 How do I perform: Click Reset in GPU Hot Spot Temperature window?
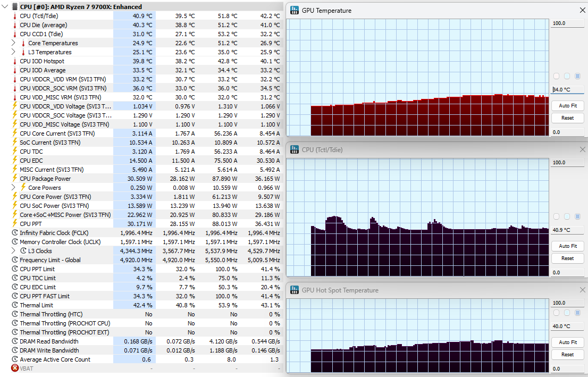[x=567, y=354]
